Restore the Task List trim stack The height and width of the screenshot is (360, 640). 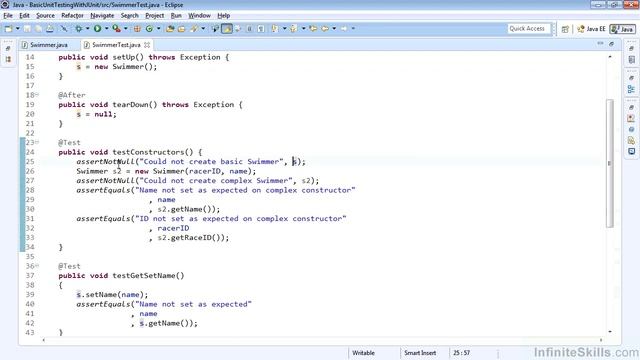tap(631, 48)
